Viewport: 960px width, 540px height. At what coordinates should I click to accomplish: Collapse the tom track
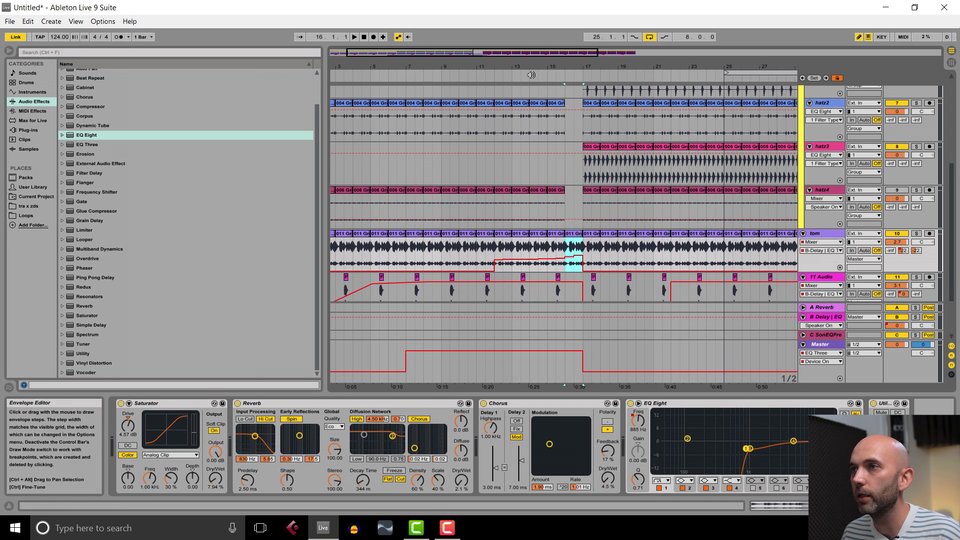[x=803, y=233]
